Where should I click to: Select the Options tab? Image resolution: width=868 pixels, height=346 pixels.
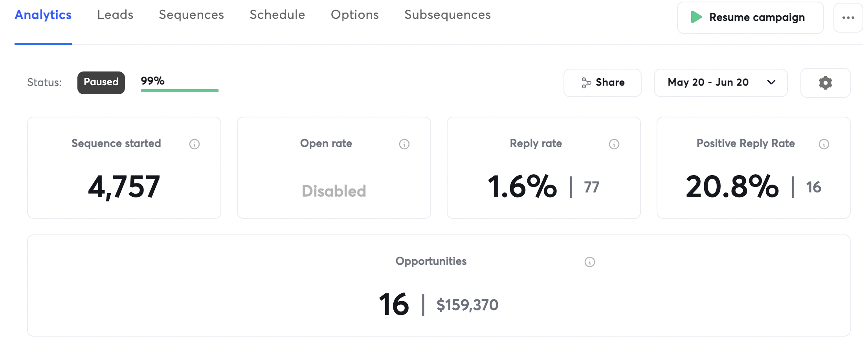355,15
